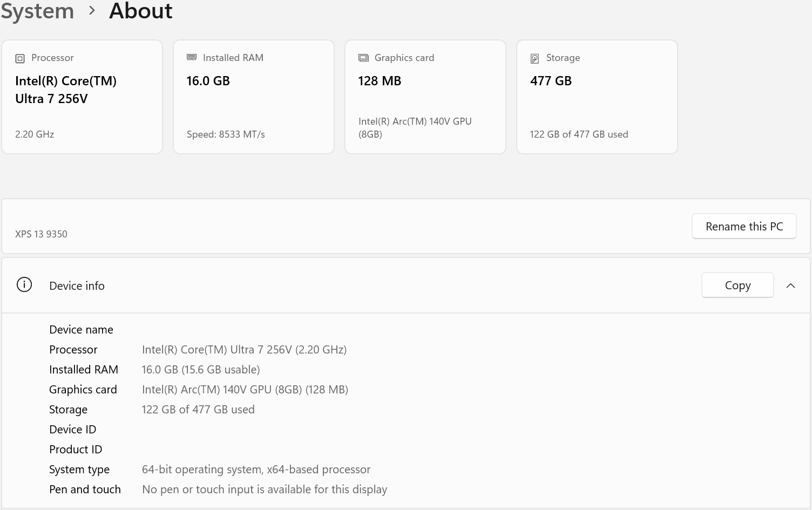Click the info circle icon beside Device info
Viewport: 812px width, 510px height.
tap(24, 284)
